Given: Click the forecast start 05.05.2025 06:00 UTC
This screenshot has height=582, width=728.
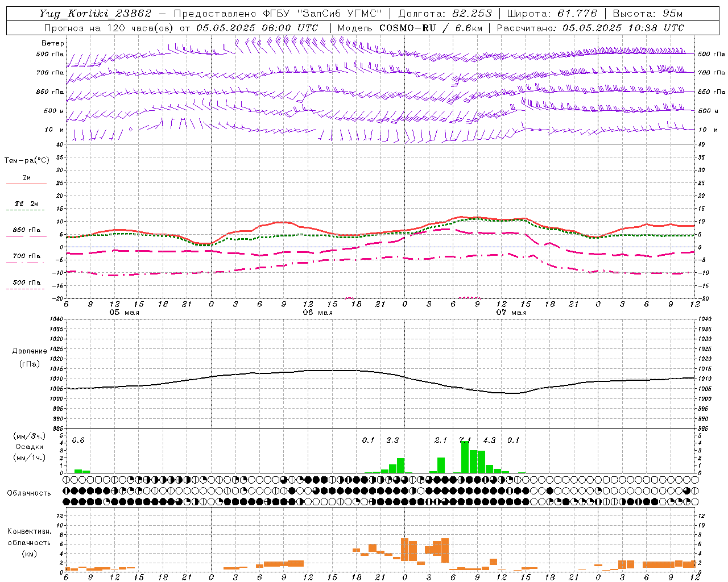Looking at the screenshot, I should point(257,28).
